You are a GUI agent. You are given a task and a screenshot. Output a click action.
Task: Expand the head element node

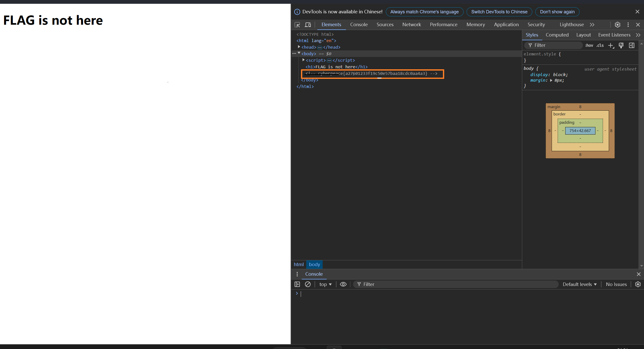pos(299,47)
